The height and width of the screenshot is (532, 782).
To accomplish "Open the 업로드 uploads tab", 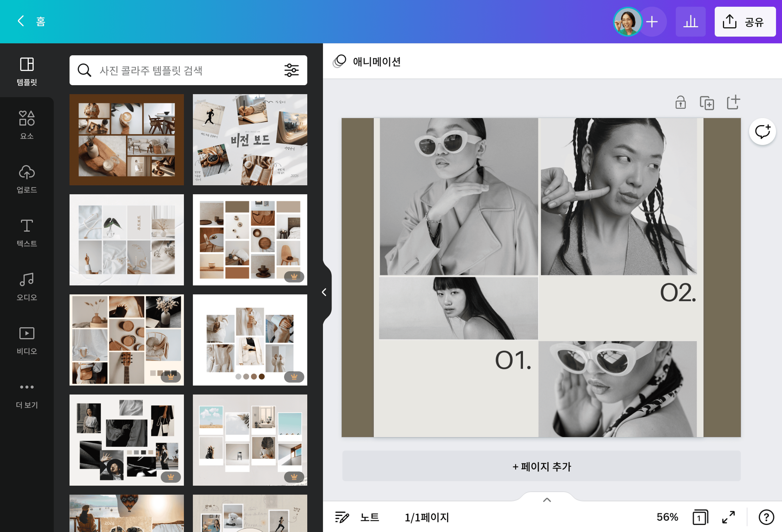I will tap(27, 178).
